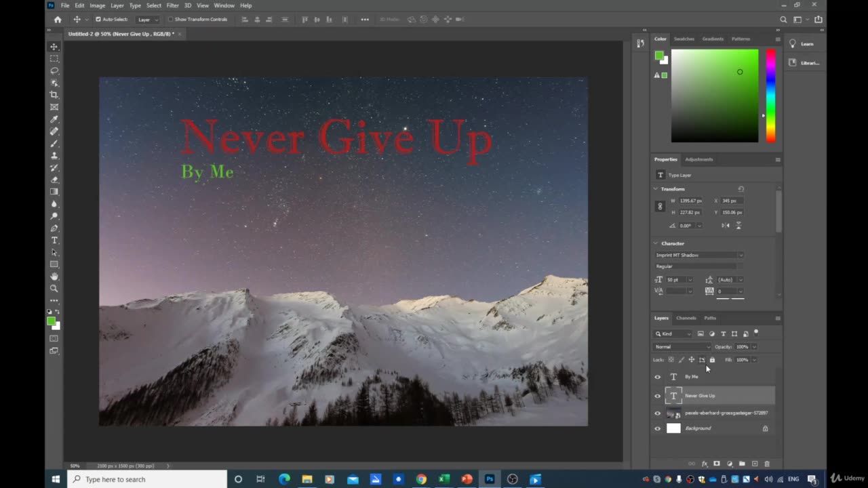
Task: Toggle the width-height link constraint
Action: point(660,207)
